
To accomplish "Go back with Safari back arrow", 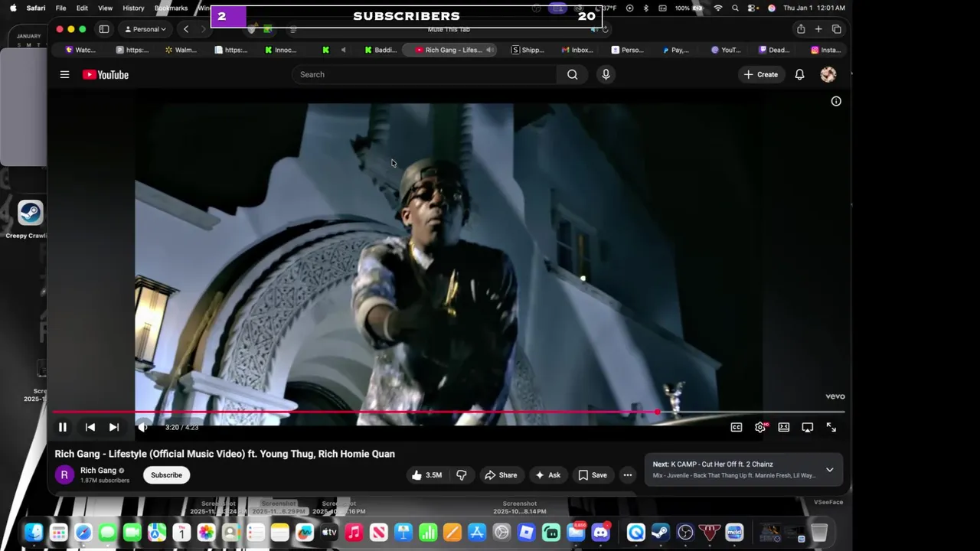I will (186, 29).
